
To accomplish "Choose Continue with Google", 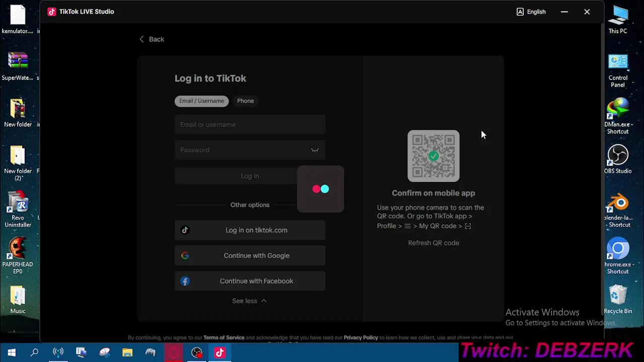I will coord(250,255).
